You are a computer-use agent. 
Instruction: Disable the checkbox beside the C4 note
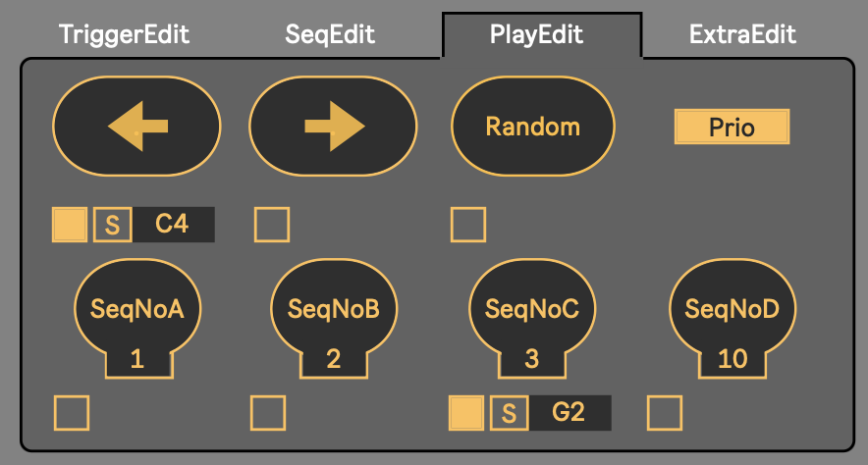pyautogui.click(x=70, y=225)
